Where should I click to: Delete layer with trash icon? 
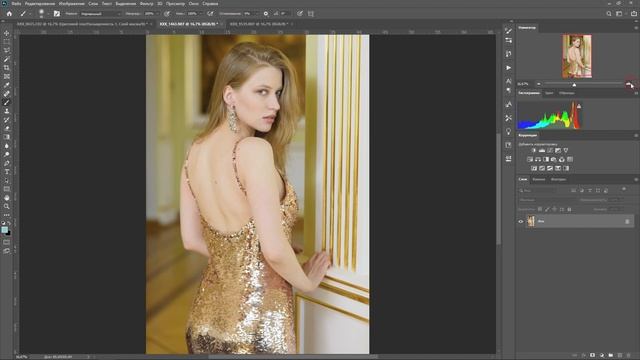pos(629,356)
